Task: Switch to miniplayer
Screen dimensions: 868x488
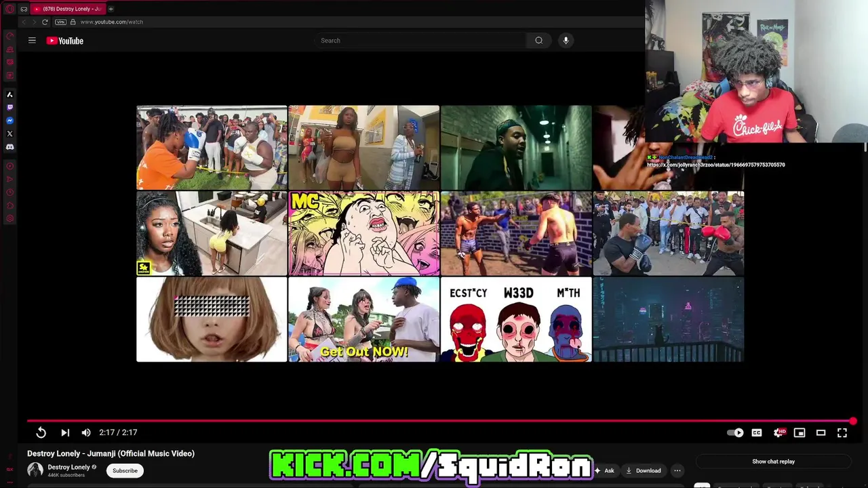Action: coord(800,433)
